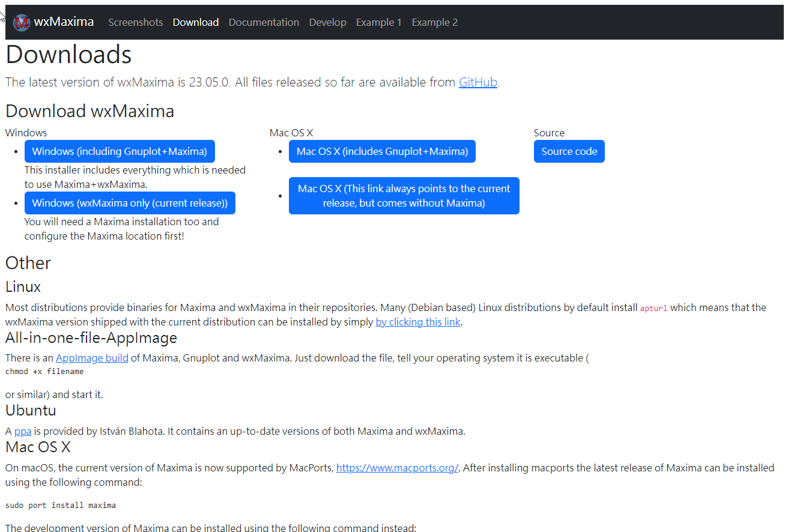
Task: Click the "sudo port install maxima" command
Action: tap(61, 506)
